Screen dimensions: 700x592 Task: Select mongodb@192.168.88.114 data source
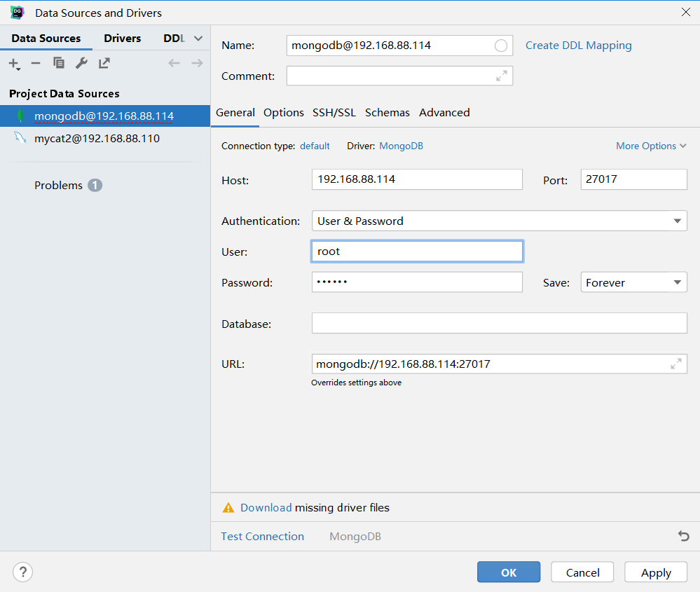[x=105, y=116]
